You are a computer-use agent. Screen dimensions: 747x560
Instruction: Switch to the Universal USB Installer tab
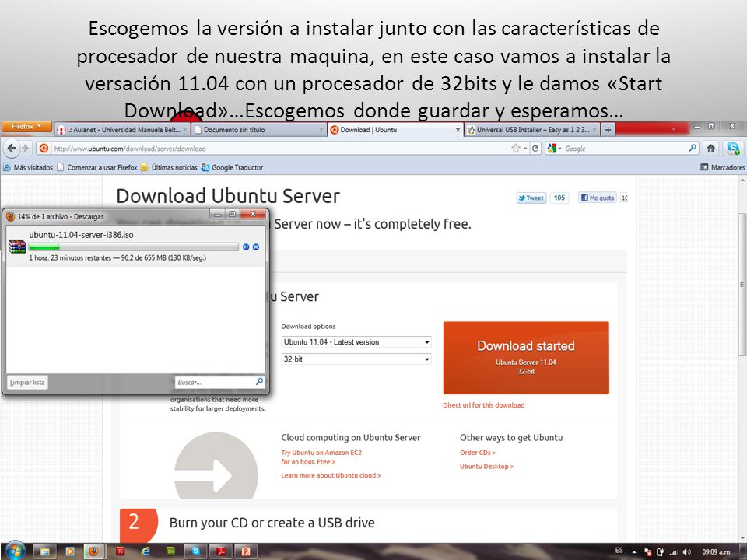(x=531, y=130)
